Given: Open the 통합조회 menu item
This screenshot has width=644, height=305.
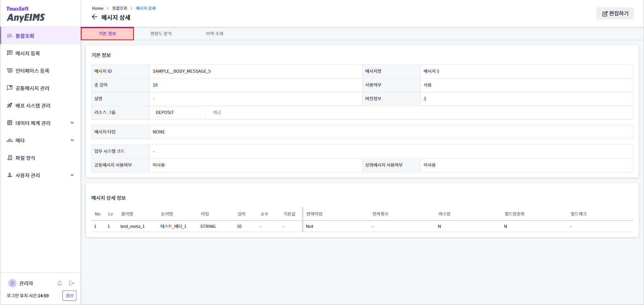Looking at the screenshot, I should [x=41, y=36].
